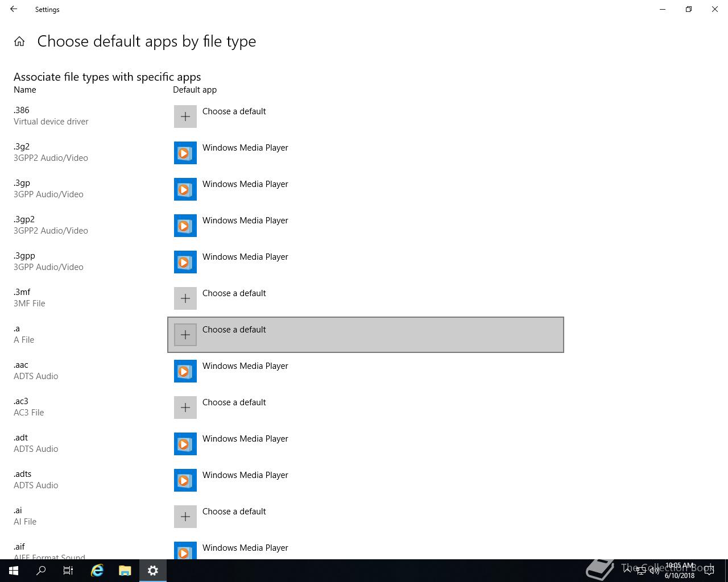Choose a default label for .3mf

[234, 293]
